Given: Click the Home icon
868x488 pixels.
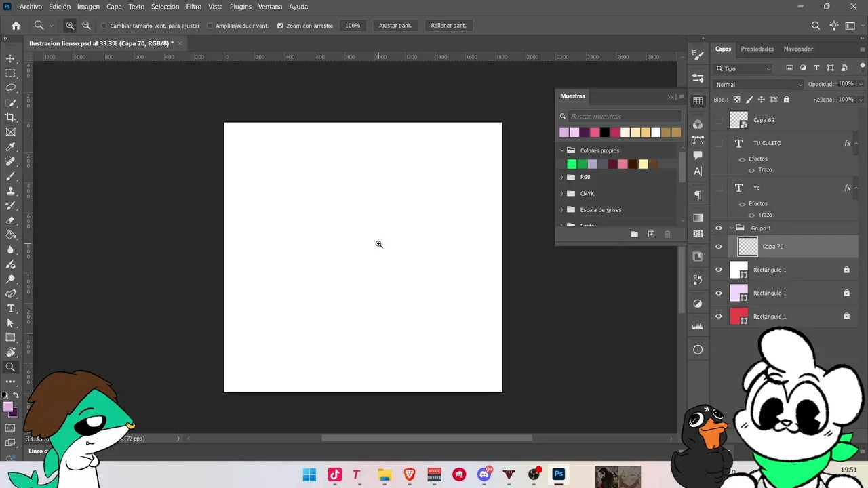Looking at the screenshot, I should 16,26.
